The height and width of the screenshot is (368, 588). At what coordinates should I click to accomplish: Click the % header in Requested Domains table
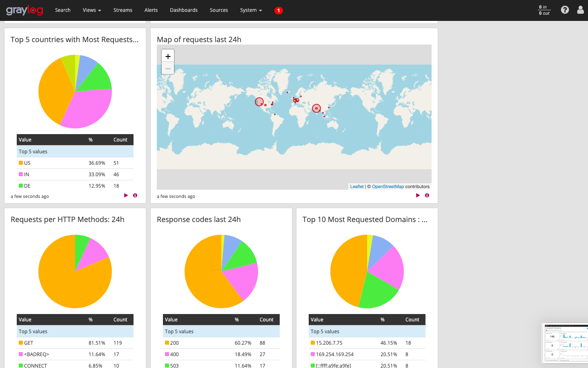383,320
